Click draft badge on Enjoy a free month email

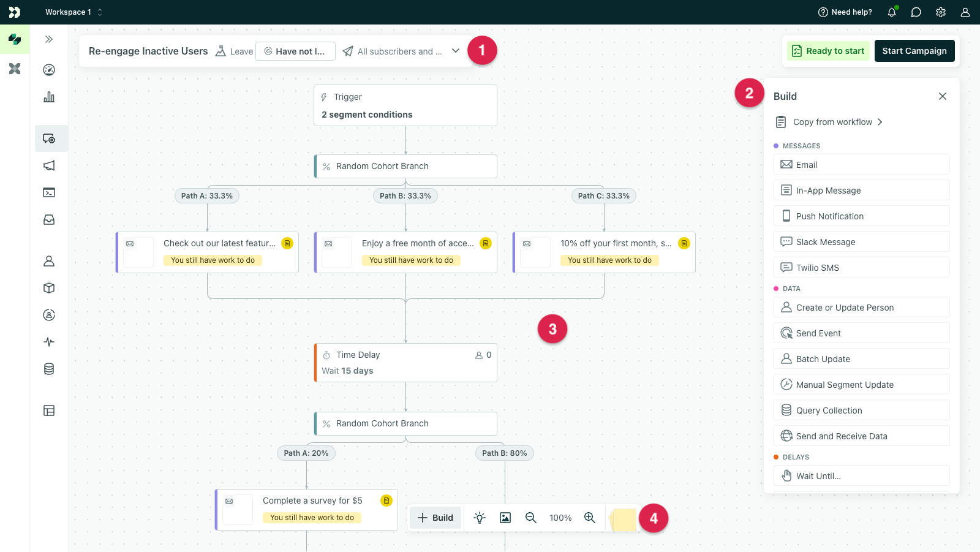point(486,243)
